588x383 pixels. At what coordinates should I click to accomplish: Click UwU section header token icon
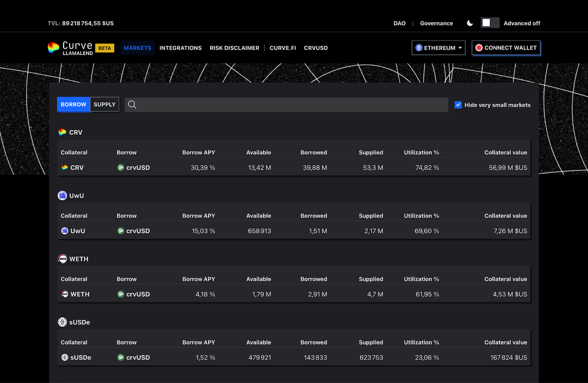coord(62,195)
